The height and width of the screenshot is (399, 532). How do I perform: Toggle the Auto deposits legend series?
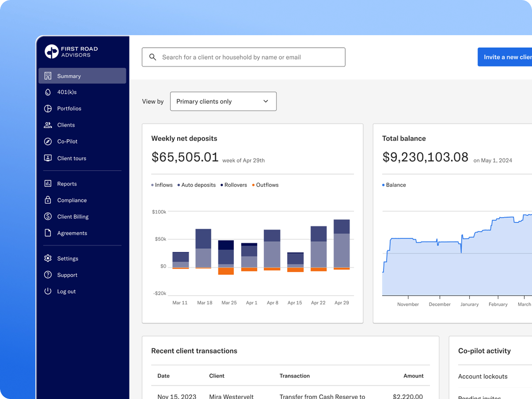(197, 185)
